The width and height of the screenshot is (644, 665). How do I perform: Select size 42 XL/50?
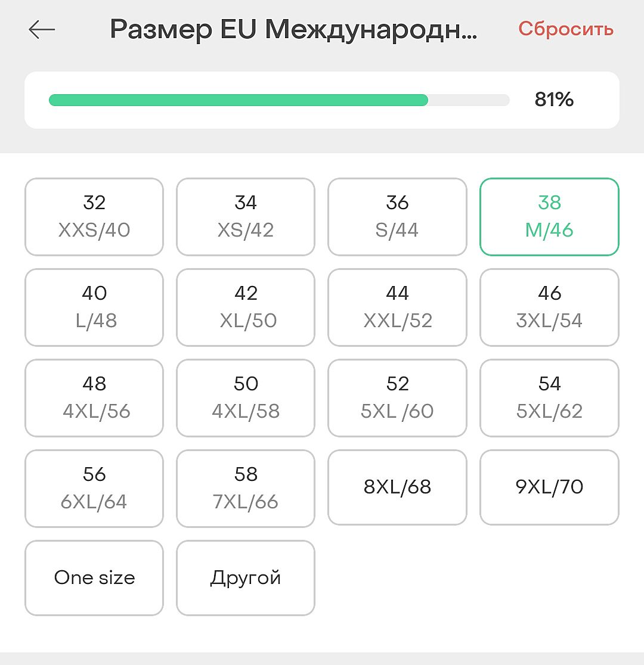[246, 307]
